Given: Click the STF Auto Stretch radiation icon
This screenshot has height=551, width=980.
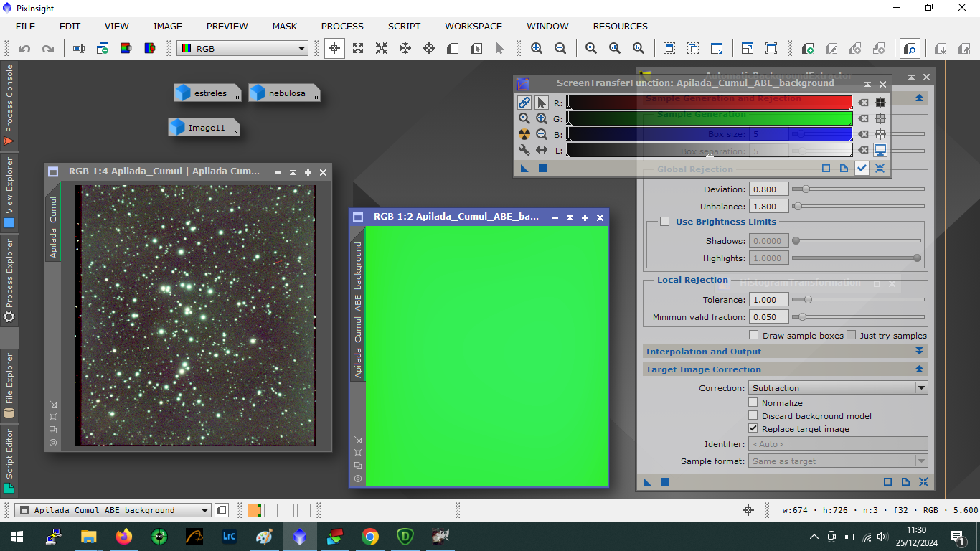Looking at the screenshot, I should coord(524,134).
